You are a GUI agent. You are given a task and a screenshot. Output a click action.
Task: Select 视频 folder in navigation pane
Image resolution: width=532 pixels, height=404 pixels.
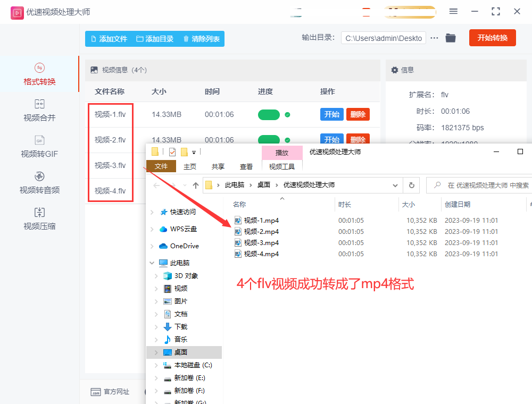181,289
